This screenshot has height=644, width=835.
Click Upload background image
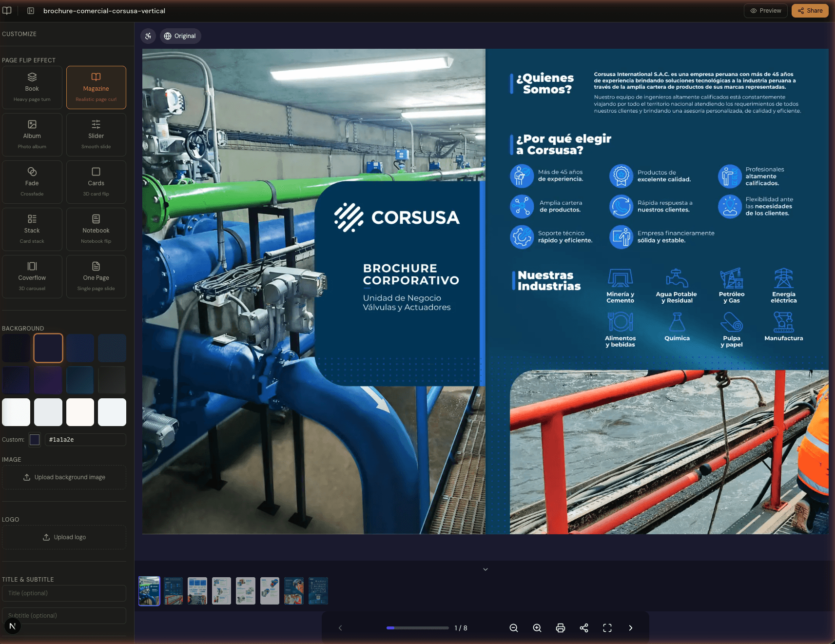pos(64,477)
